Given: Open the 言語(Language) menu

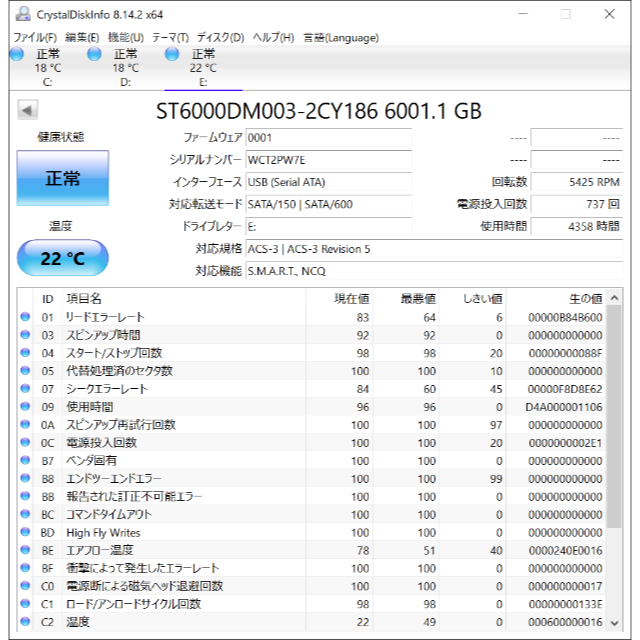Looking at the screenshot, I should pos(341,38).
